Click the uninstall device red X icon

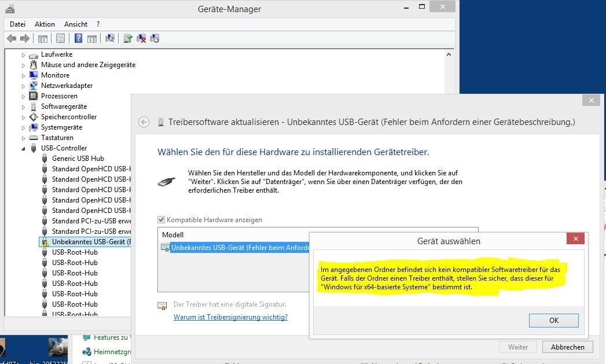(141, 38)
